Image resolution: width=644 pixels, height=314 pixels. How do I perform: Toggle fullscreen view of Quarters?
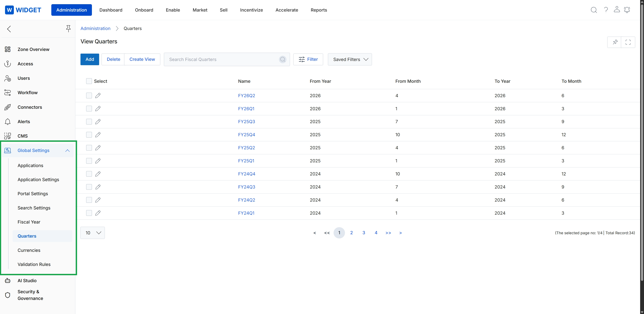point(628,42)
